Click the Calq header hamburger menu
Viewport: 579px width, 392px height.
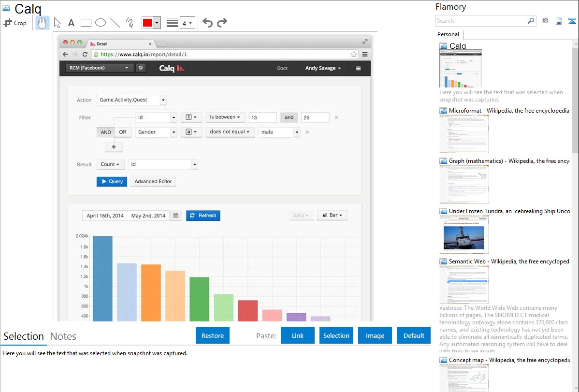click(358, 68)
